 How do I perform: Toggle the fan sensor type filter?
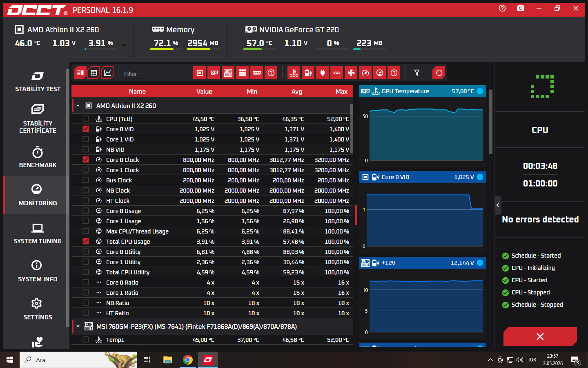click(351, 73)
